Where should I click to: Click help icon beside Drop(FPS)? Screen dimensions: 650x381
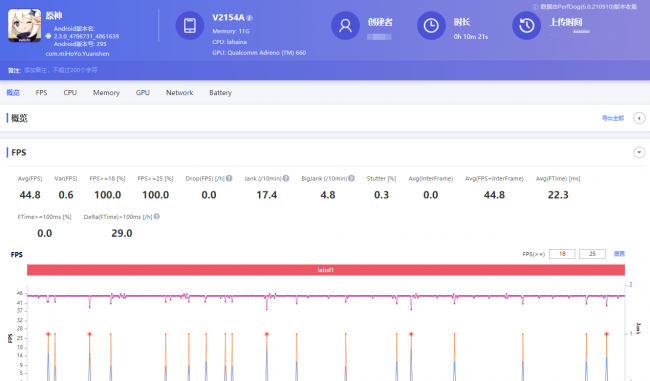click(x=229, y=178)
